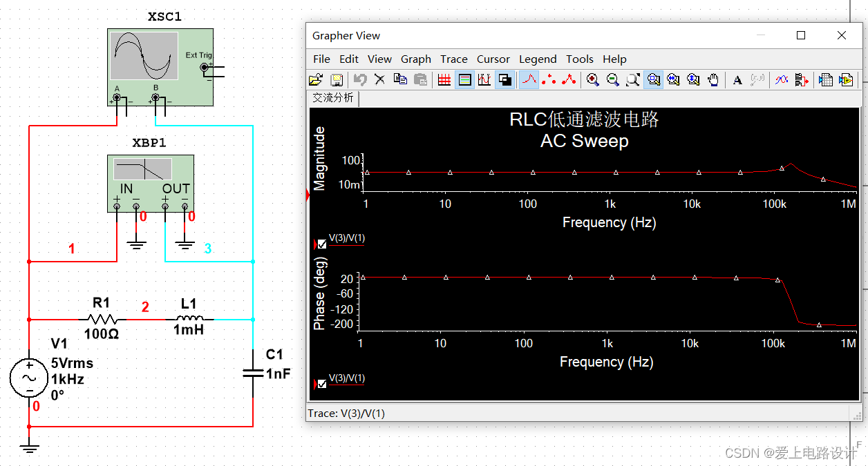Viewport: 868px width, 466px height.
Task: Toggle the legend display toolbar icon
Action: pyautogui.click(x=464, y=79)
